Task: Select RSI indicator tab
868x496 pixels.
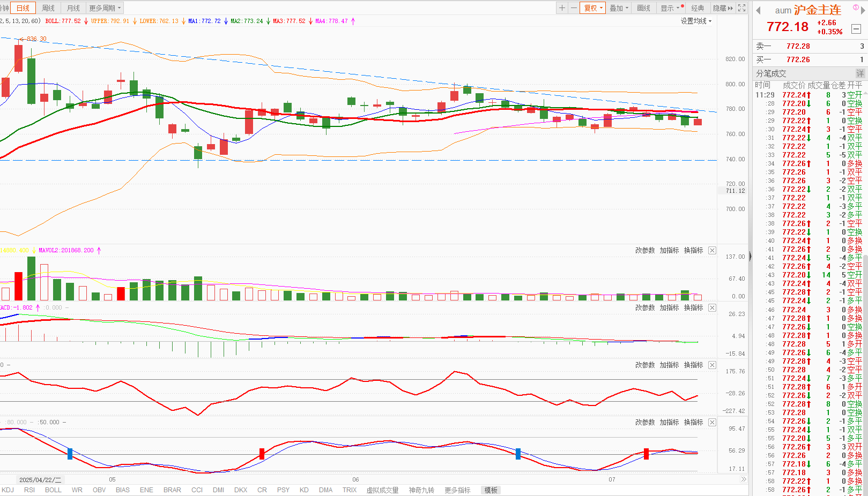Action: click(29, 490)
